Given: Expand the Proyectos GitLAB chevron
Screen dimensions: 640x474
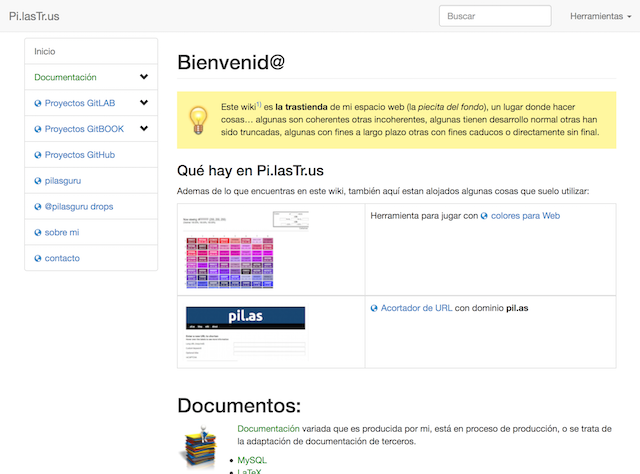Looking at the screenshot, I should click(144, 103).
